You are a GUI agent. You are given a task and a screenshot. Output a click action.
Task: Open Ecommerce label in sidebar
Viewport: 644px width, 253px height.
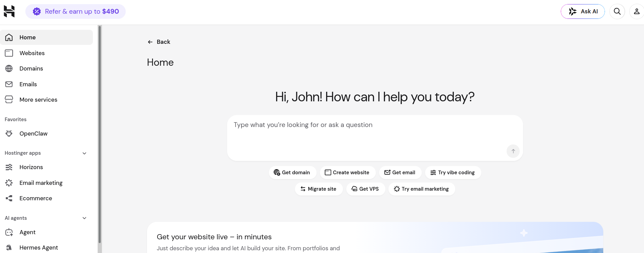tap(36, 198)
